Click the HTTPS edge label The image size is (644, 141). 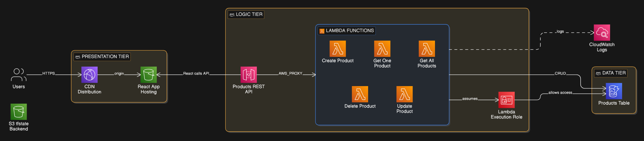click(x=49, y=73)
